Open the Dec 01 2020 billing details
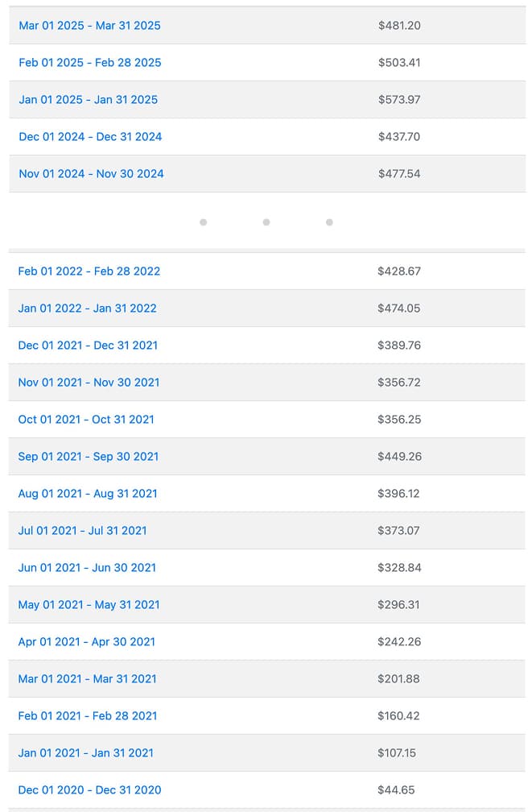Viewport: 532px width, 812px height. tap(89, 789)
